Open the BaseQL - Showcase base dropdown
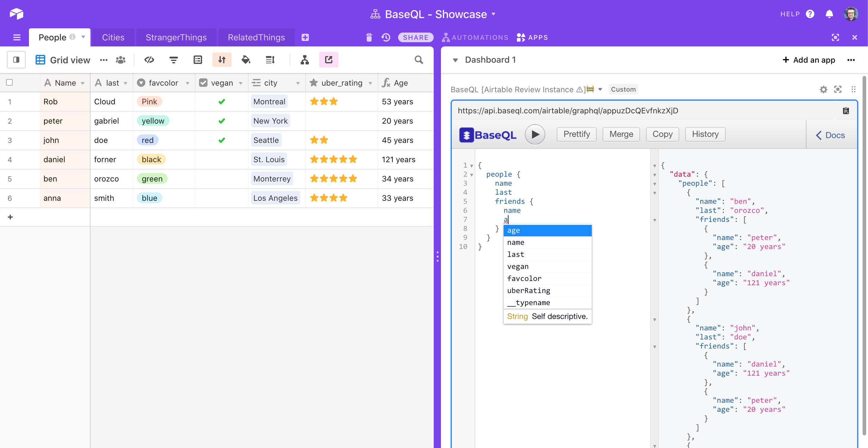The image size is (868, 448). click(494, 14)
